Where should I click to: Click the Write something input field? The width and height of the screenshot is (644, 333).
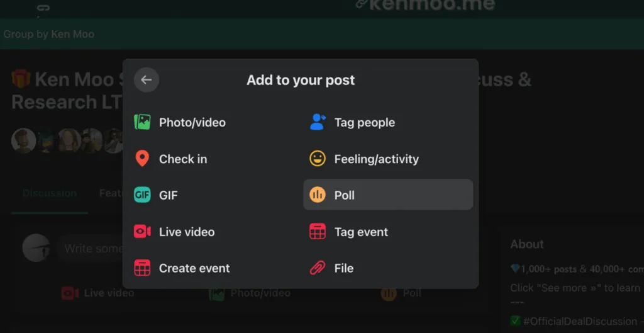click(x=91, y=249)
